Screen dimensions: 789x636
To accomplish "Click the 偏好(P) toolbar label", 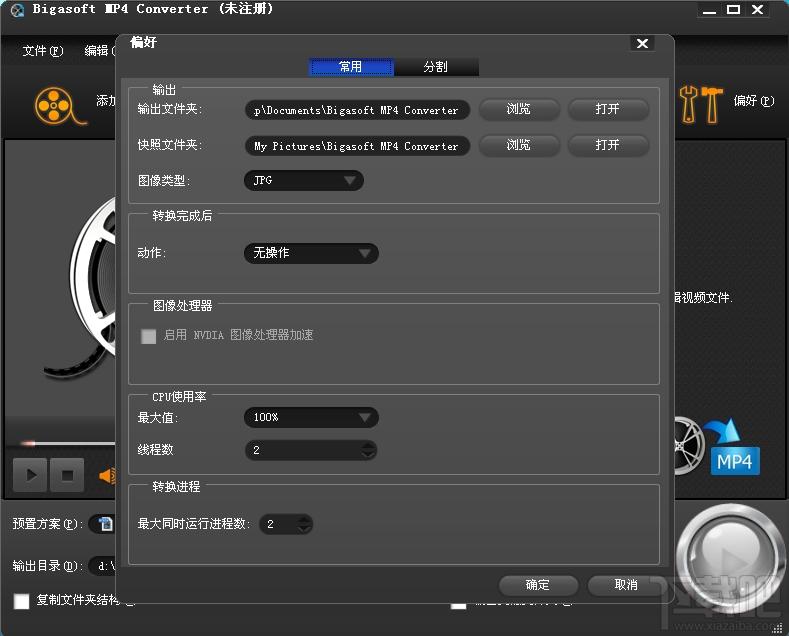I will coord(754,101).
